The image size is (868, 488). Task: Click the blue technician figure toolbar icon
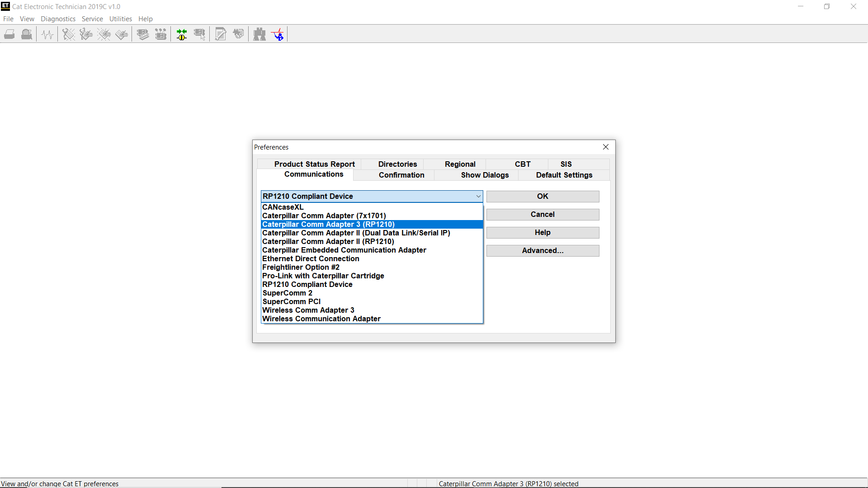point(278,34)
